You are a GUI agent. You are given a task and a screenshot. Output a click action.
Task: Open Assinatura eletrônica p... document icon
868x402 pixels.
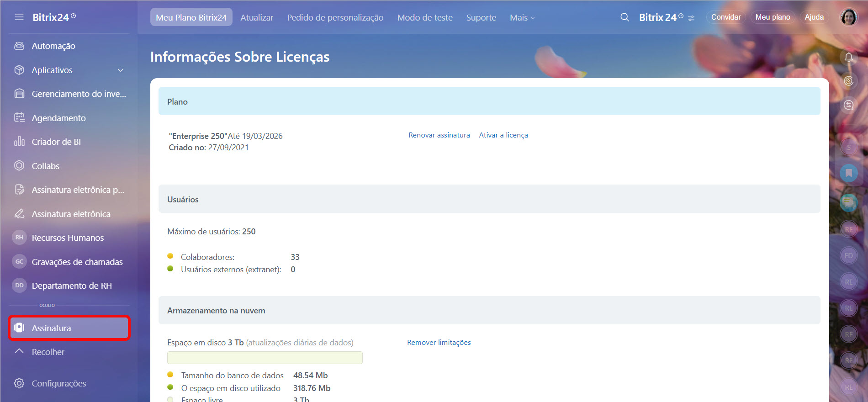[19, 190]
